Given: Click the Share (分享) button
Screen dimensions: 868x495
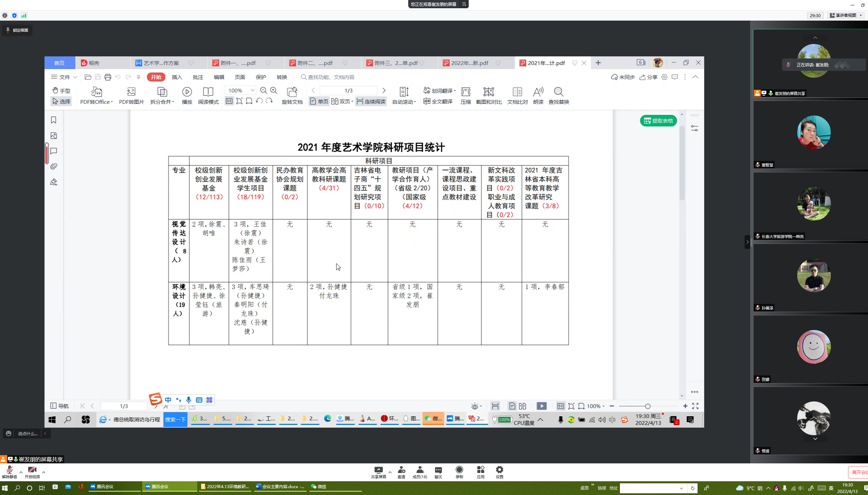Looking at the screenshot, I should 648,77.
